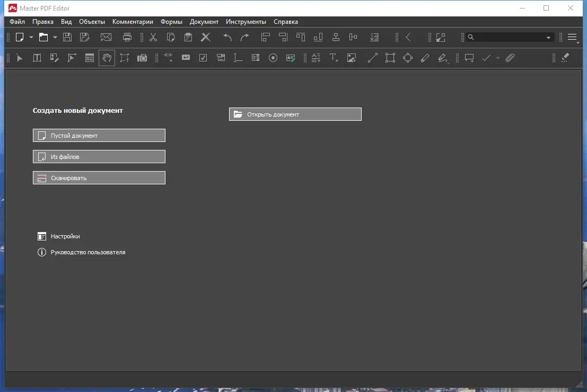Screen dimensions: 587x392
Task: Click the Undo arrow icon
Action: point(227,37)
